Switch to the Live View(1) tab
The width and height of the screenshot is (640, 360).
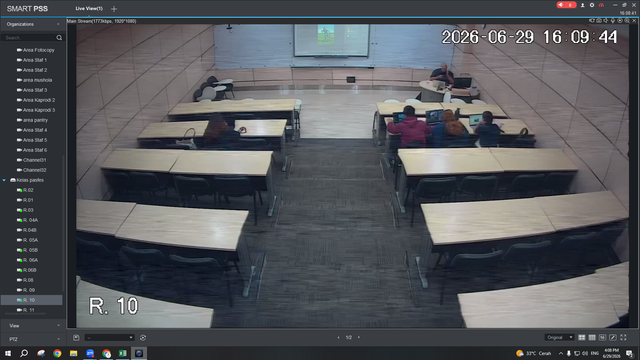(89, 9)
